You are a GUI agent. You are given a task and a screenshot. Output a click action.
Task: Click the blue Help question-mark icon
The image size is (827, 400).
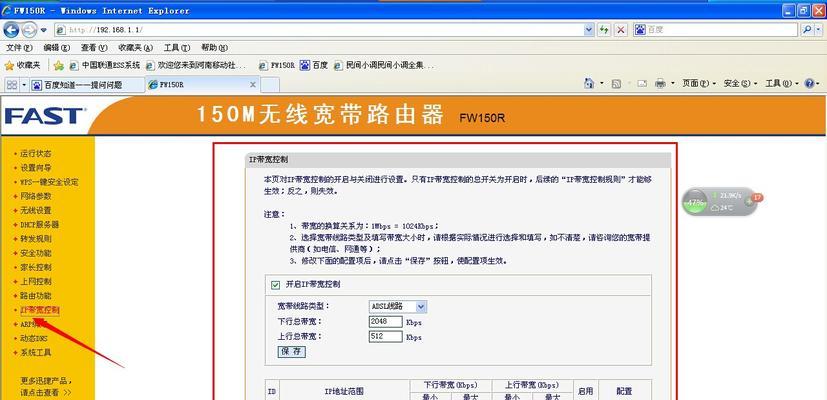click(810, 83)
